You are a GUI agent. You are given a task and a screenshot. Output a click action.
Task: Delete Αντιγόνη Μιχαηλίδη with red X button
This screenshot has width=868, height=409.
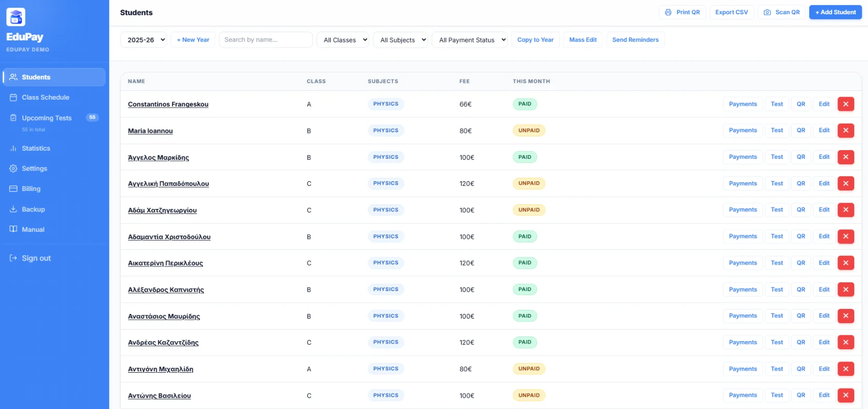846,369
